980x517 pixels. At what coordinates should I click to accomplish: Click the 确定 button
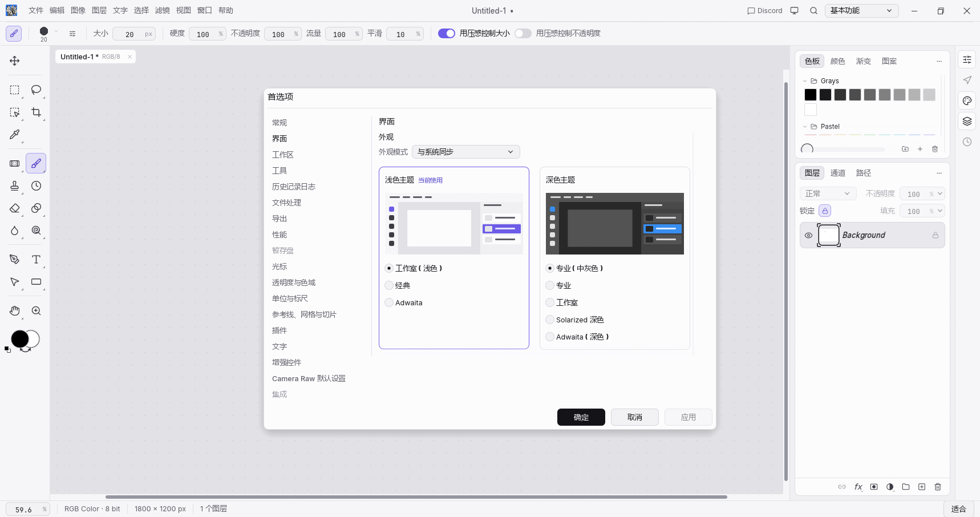581,417
